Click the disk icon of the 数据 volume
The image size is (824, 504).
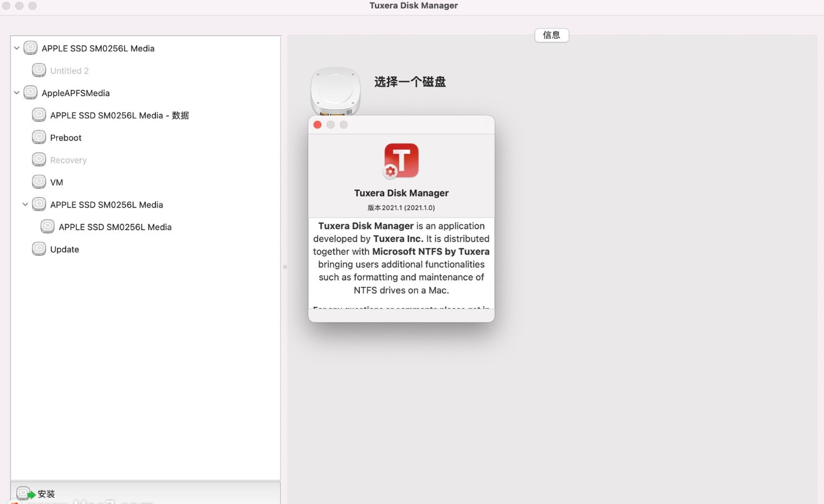[x=39, y=115]
